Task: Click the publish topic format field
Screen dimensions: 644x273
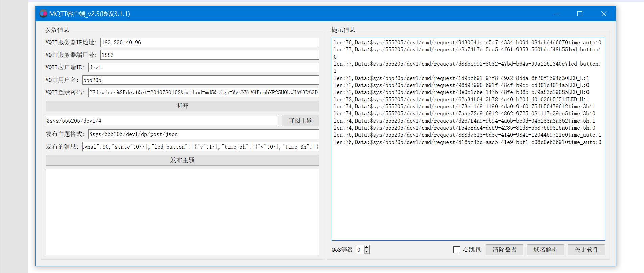Action: 204,134
